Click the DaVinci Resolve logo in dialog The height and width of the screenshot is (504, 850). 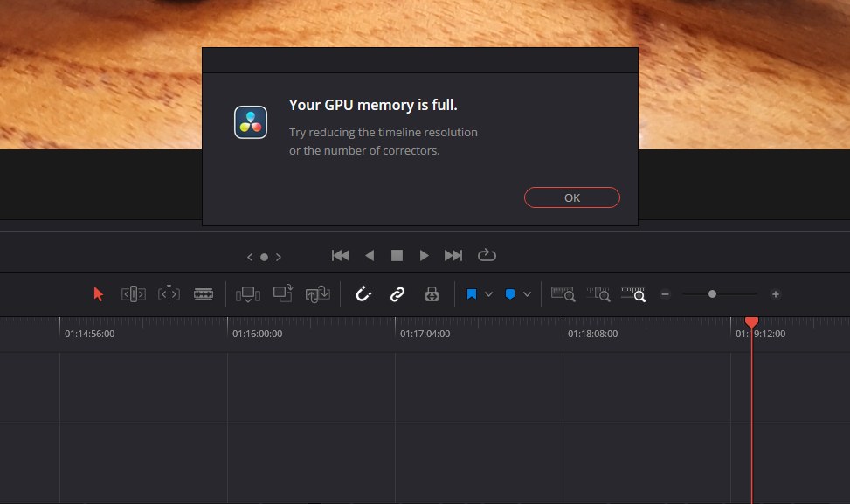point(251,122)
